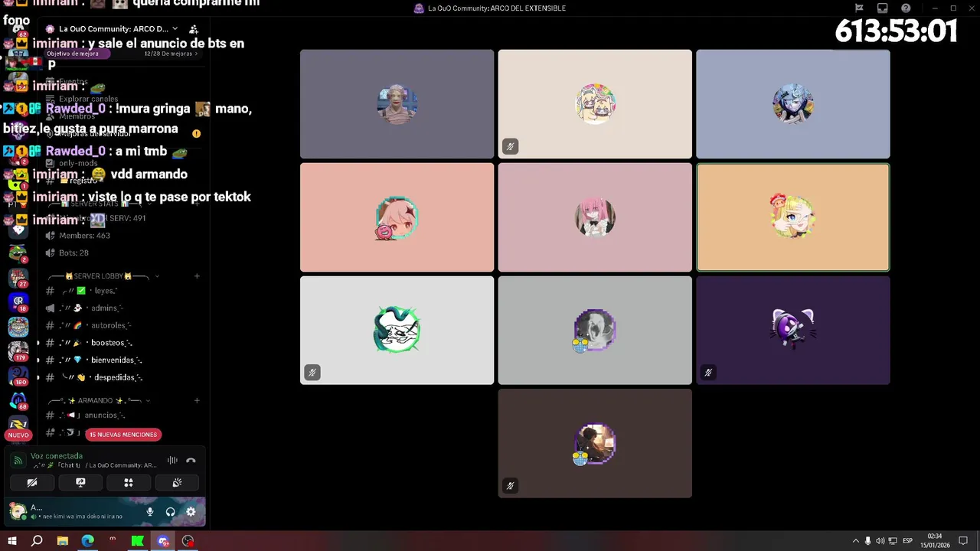Select the snake avatar participant tile
The image size is (980, 551).
pos(397,330)
